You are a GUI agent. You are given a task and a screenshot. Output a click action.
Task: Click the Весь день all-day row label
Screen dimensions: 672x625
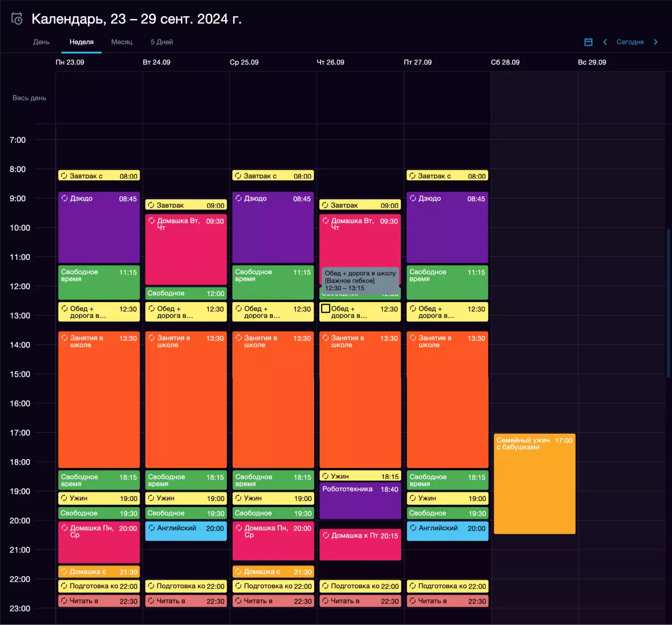(x=29, y=98)
